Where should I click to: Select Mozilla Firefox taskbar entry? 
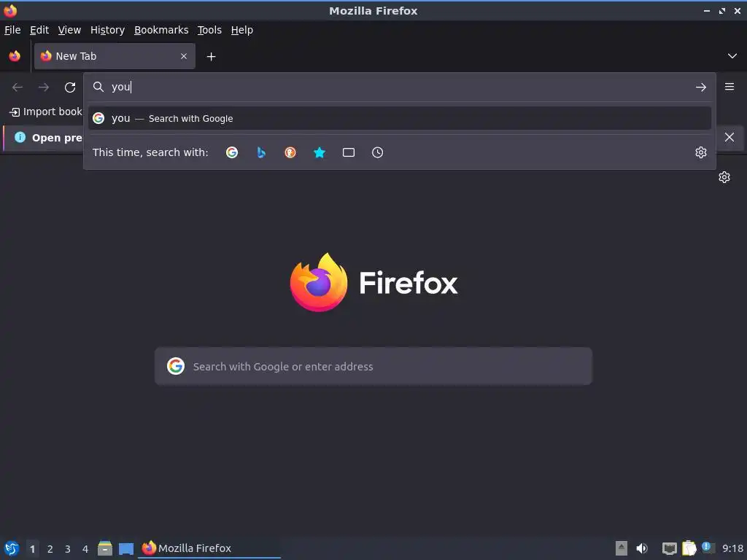pos(209,548)
